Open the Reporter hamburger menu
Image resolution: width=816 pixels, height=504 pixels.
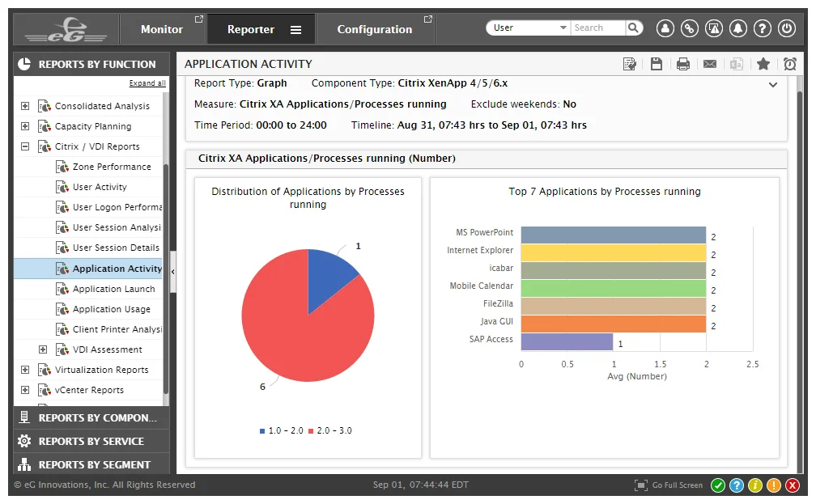tap(295, 30)
